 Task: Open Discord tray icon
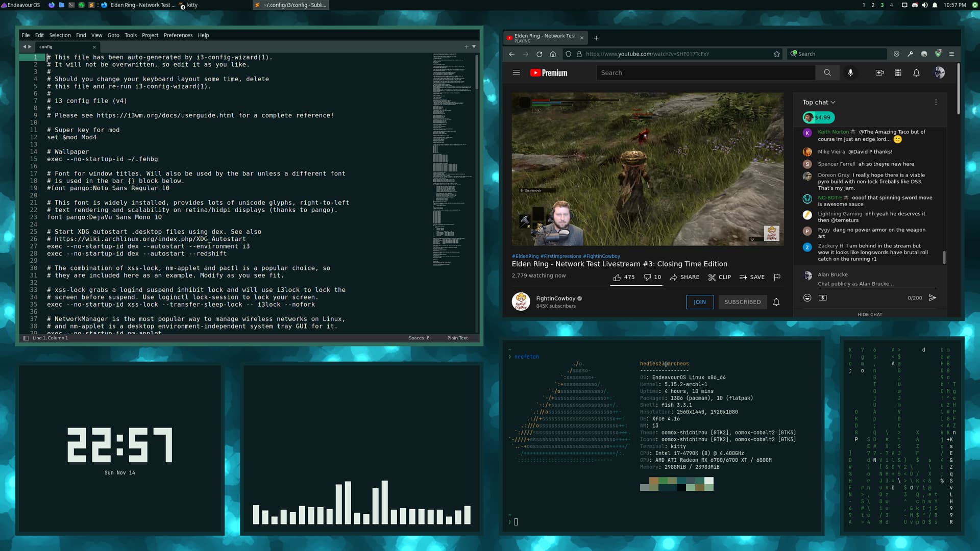click(x=915, y=5)
